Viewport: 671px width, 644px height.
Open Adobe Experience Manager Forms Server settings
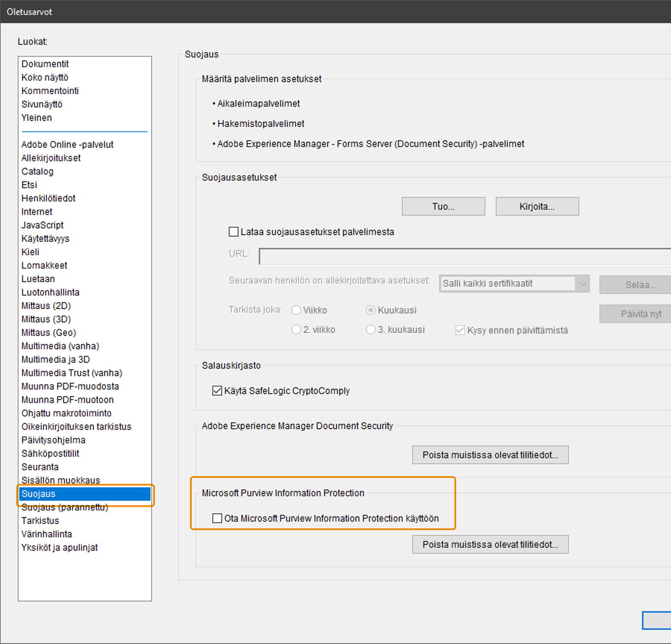click(371, 144)
